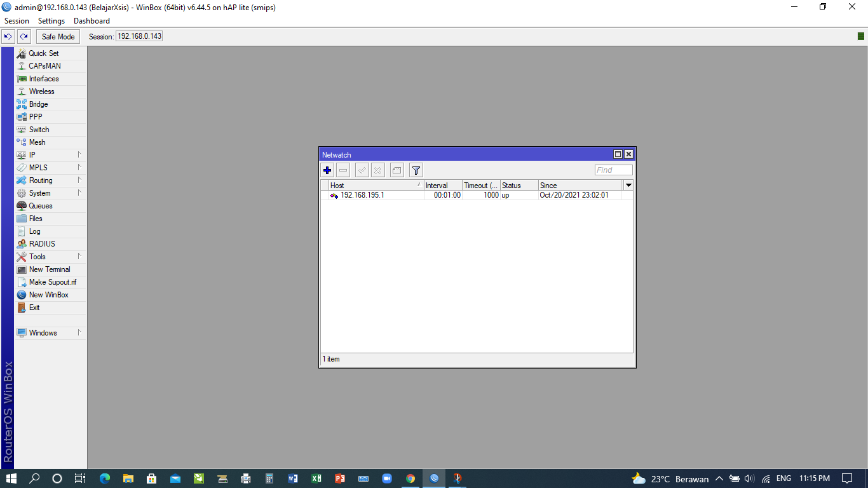Toggle Safe Mode button
This screenshot has height=488, width=868.
coord(58,36)
